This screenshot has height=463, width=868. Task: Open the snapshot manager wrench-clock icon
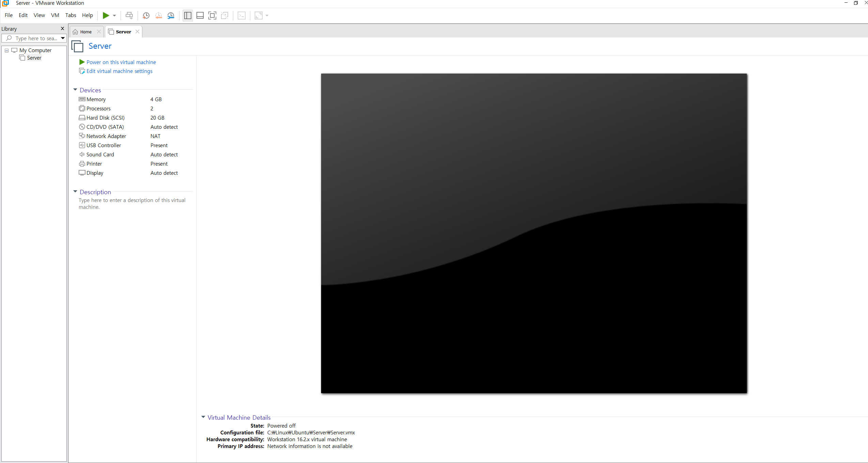click(171, 16)
